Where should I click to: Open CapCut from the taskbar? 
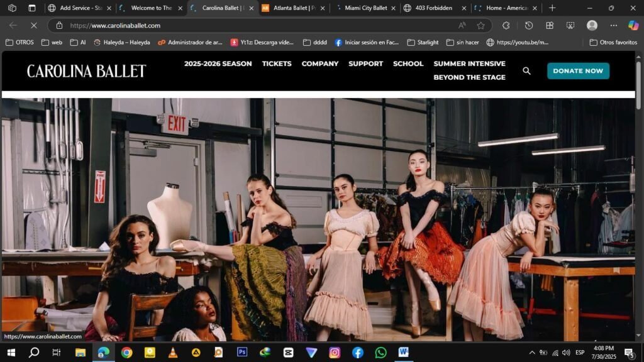point(288,352)
